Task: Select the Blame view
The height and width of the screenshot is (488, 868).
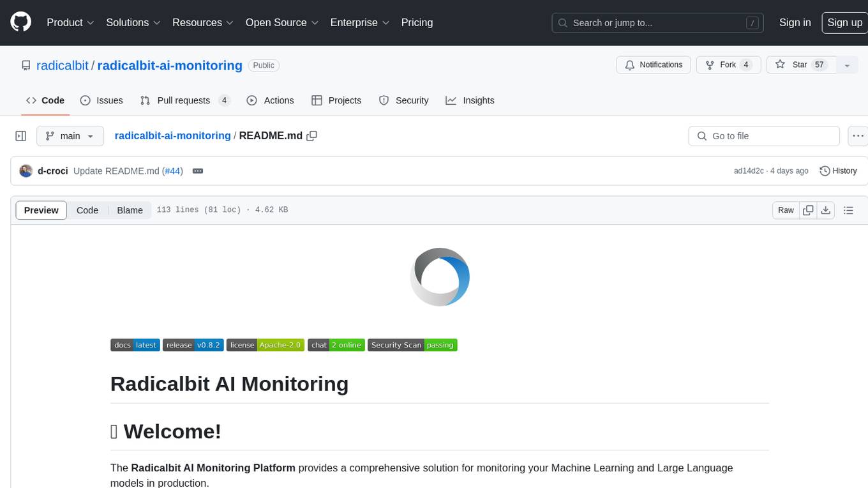Action: (130, 210)
